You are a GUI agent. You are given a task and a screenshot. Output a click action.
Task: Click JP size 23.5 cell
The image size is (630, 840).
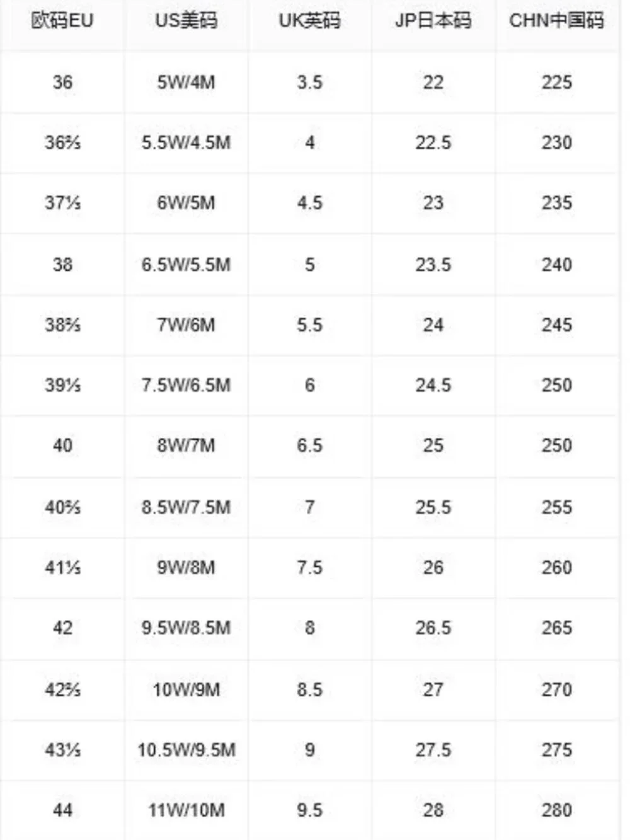(433, 265)
